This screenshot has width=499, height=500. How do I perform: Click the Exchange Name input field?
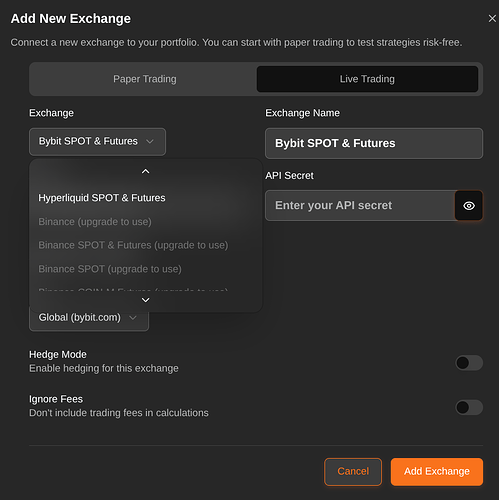point(374,143)
